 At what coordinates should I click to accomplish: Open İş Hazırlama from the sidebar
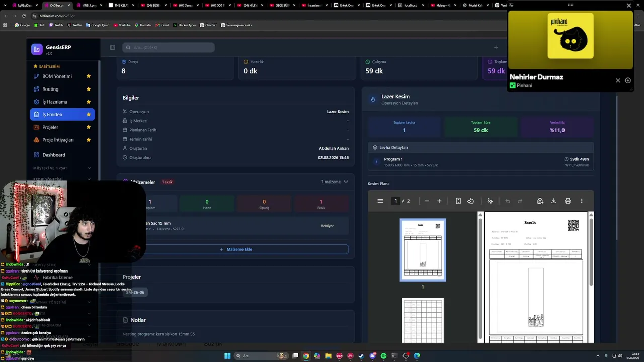tap(62, 102)
